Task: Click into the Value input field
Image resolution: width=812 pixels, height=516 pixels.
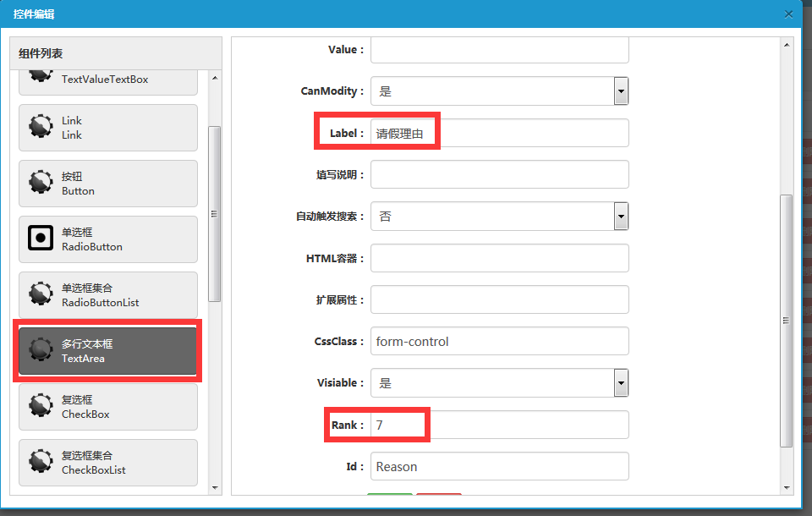Action: coord(500,50)
